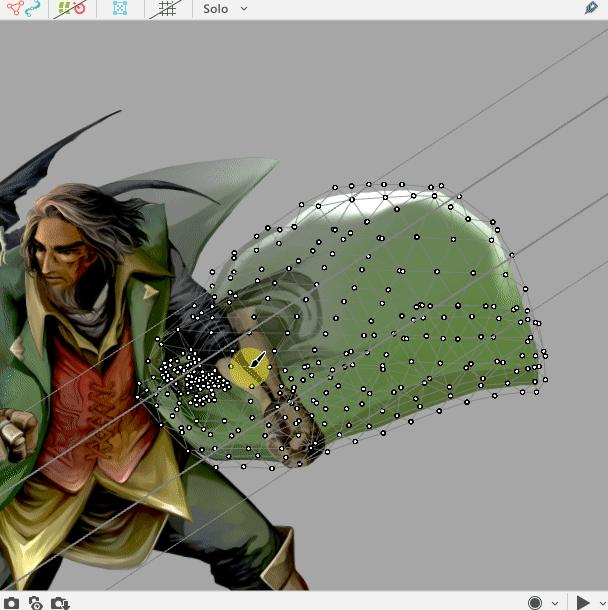Take a snapshot with the camera icon

pyautogui.click(x=11, y=603)
